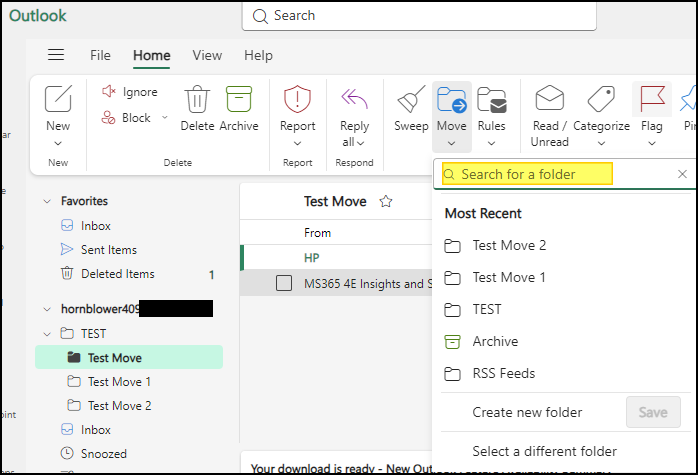Select Test Move 1 folder in tree
The width and height of the screenshot is (698, 475).
coord(129,382)
